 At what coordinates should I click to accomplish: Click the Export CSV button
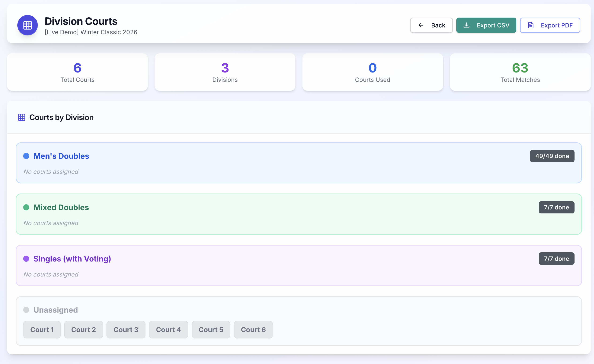pos(486,25)
